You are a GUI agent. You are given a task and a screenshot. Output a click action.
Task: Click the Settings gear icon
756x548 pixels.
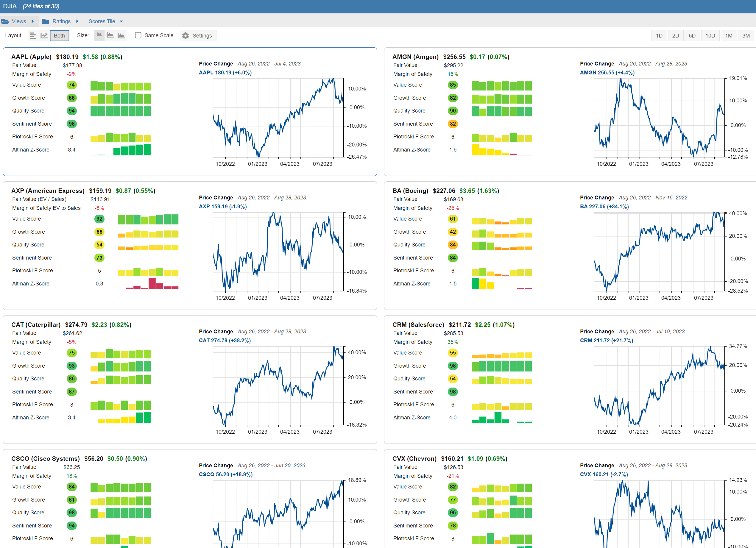click(x=186, y=36)
